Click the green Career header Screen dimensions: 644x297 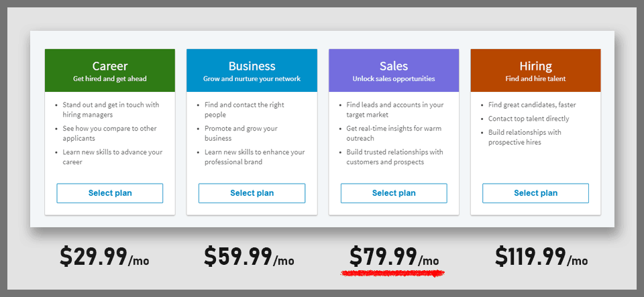click(x=110, y=70)
